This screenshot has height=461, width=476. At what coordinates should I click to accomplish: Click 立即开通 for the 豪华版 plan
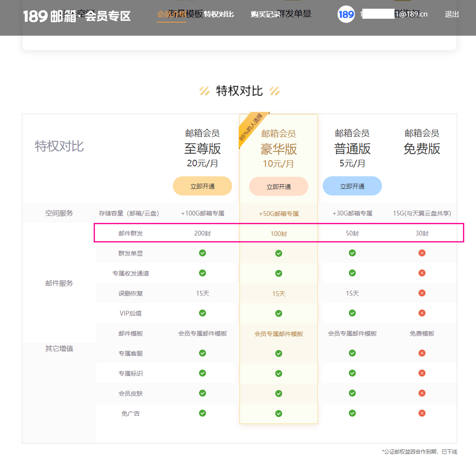pos(279,187)
